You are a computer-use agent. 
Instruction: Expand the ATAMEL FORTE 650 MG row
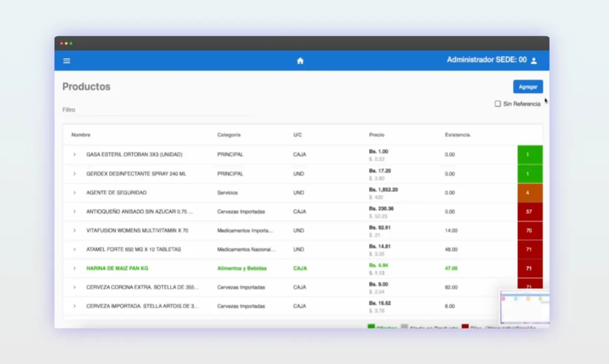(75, 249)
